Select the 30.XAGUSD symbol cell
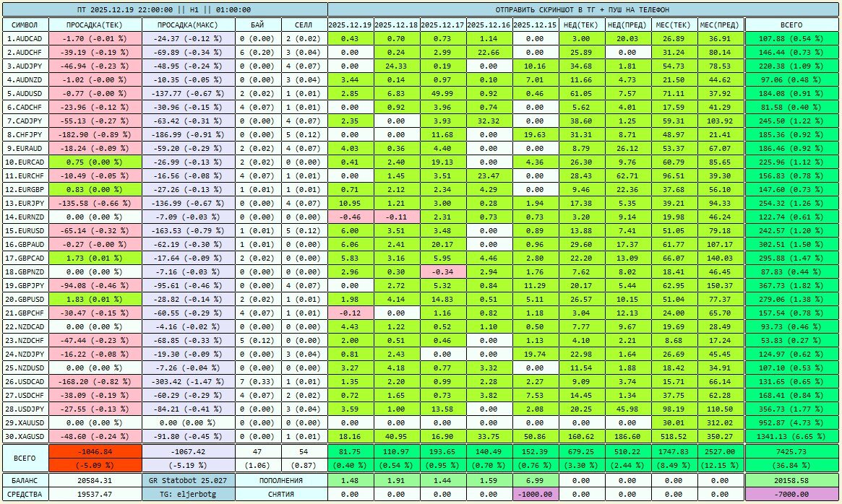The width and height of the screenshot is (842, 504). click(x=25, y=436)
